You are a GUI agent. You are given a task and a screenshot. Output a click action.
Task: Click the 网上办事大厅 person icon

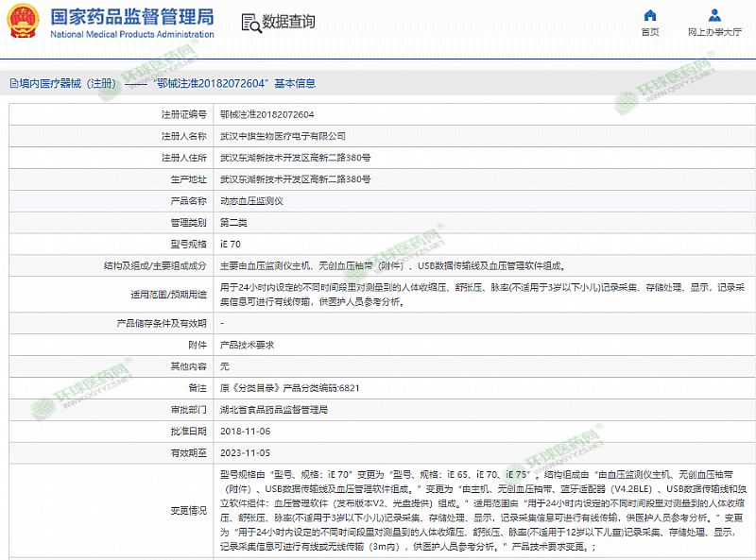[x=713, y=15]
